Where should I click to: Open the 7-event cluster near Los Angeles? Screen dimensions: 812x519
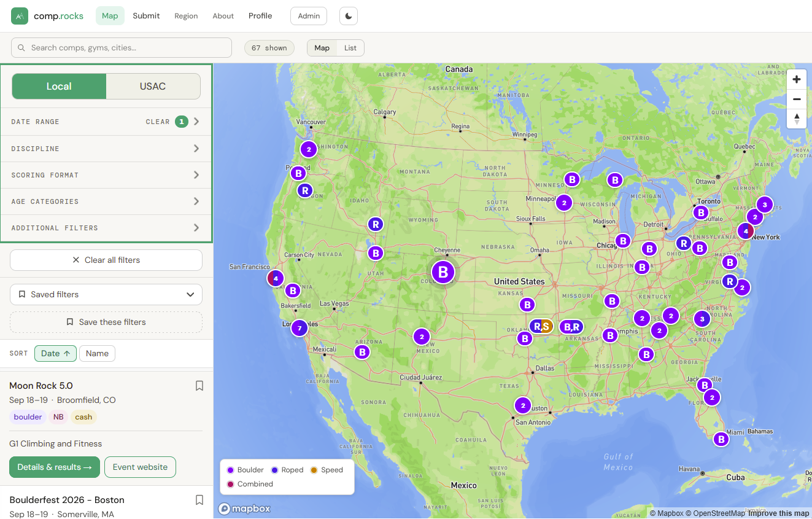click(x=299, y=327)
